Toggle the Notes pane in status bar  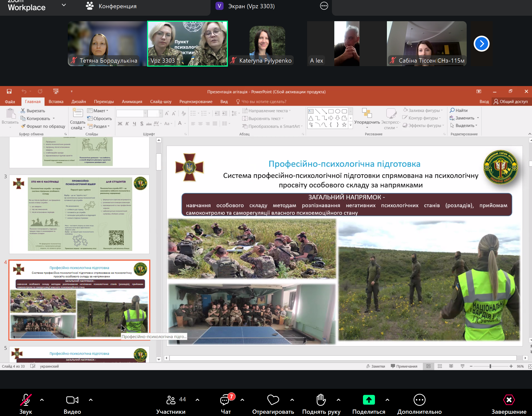(376, 366)
